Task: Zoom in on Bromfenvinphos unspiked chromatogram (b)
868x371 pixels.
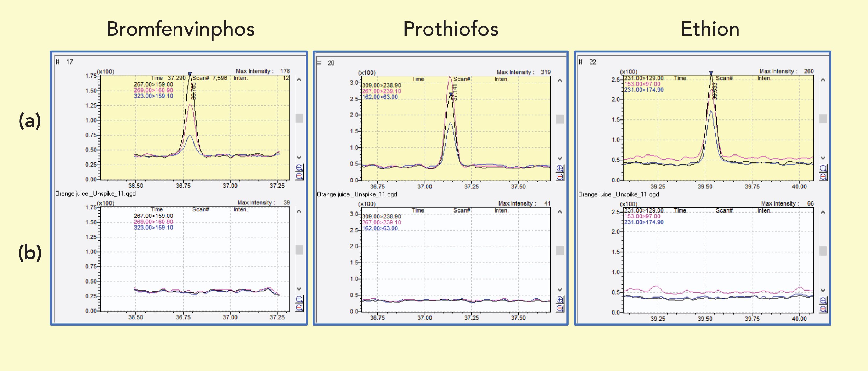Action: tap(299, 299)
